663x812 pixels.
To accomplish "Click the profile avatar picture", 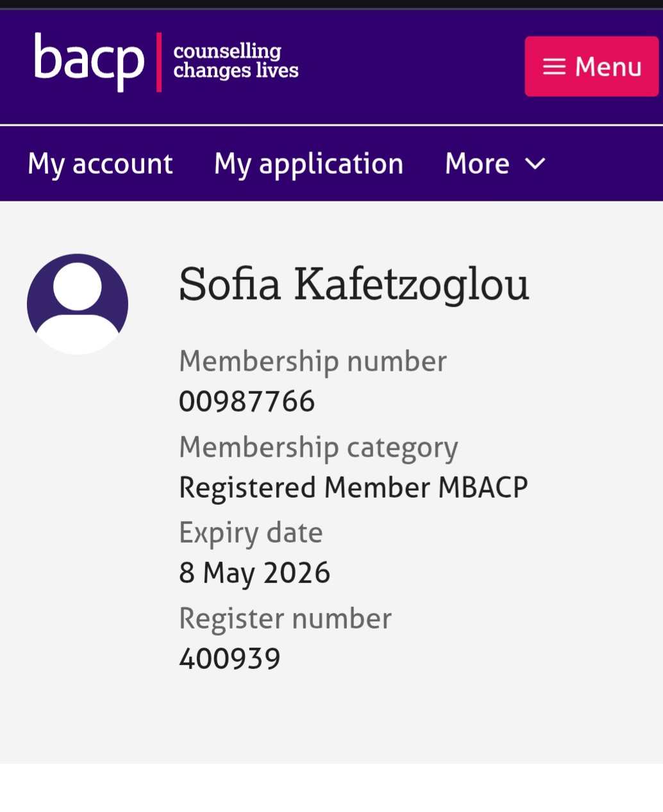I will pyautogui.click(x=78, y=303).
